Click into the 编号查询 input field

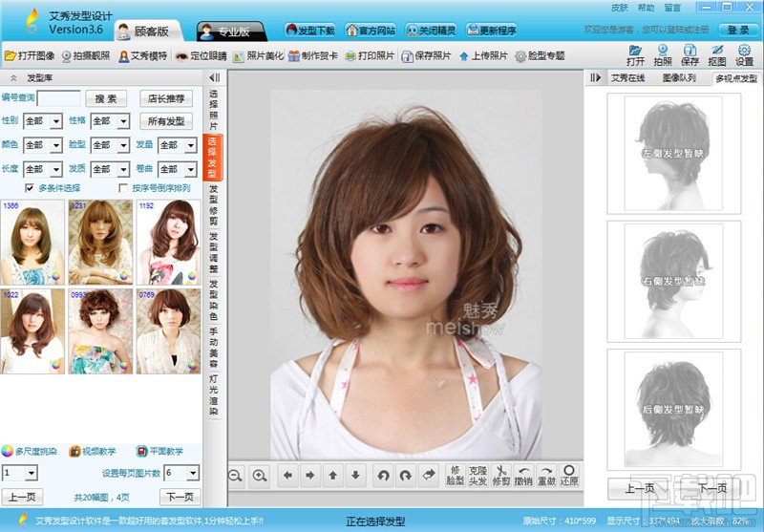[59, 98]
